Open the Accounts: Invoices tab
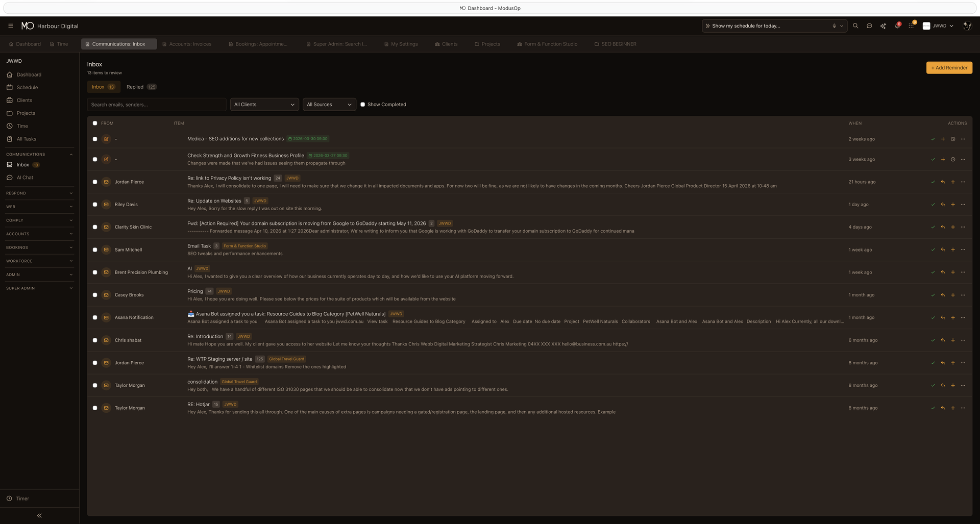980x524 pixels. click(x=187, y=44)
